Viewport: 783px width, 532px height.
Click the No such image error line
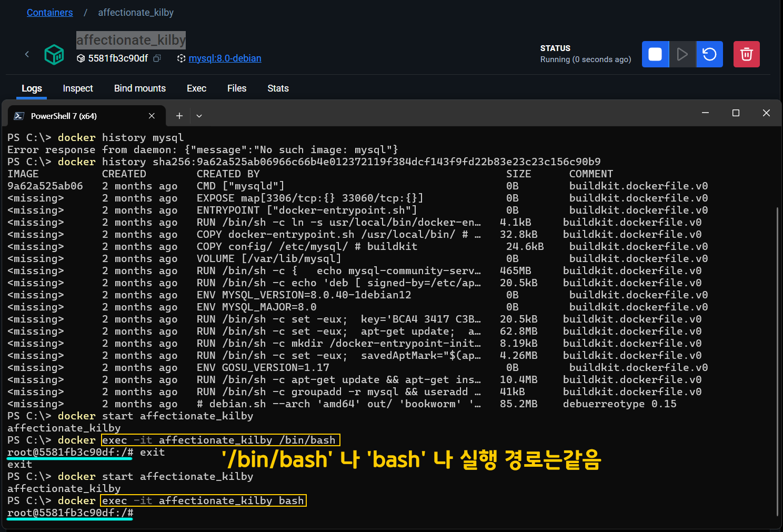203,149
